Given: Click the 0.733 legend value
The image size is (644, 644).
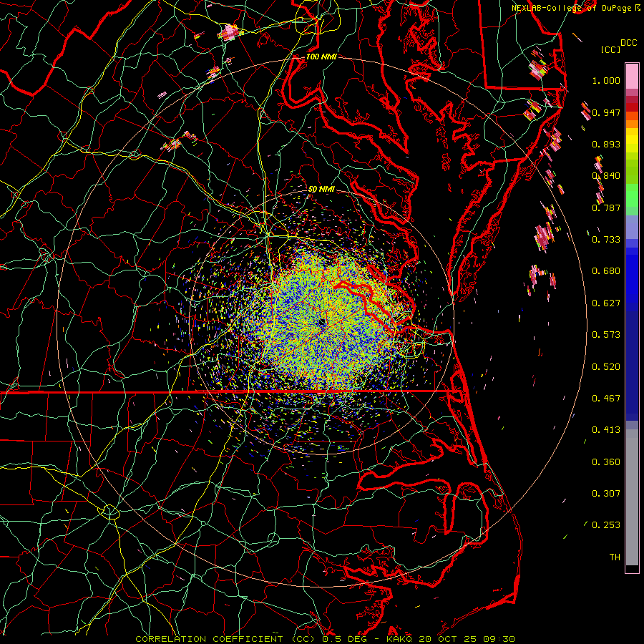Looking at the screenshot, I should [606, 240].
